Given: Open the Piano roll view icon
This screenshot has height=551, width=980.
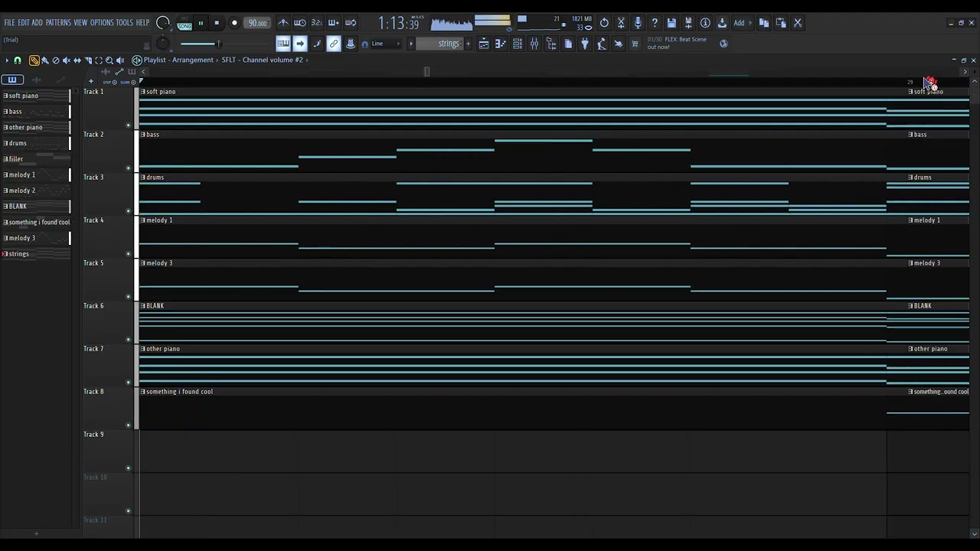Looking at the screenshot, I should tap(501, 44).
